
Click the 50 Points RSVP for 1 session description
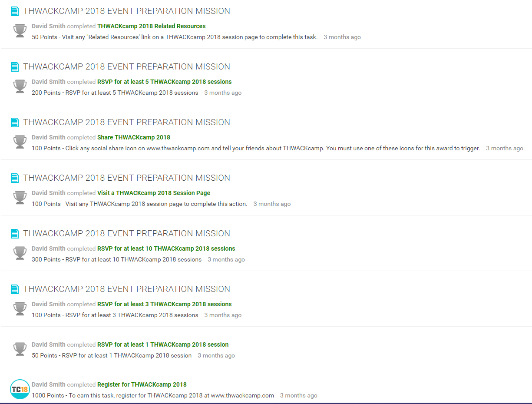point(112,356)
